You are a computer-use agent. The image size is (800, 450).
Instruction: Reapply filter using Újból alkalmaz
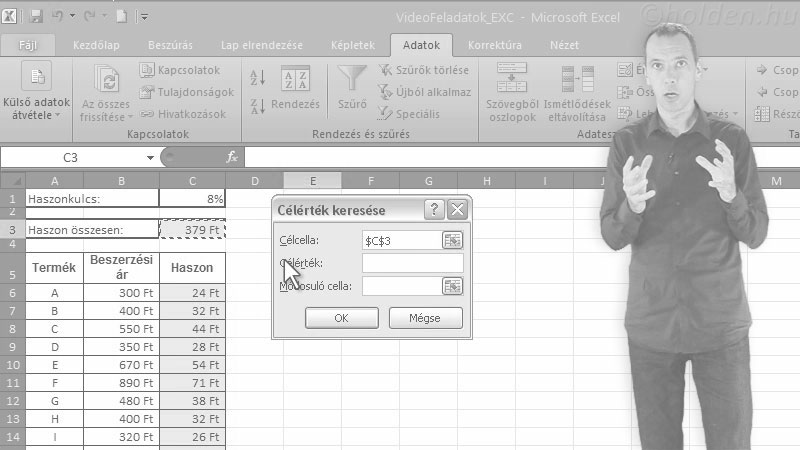tap(424, 92)
